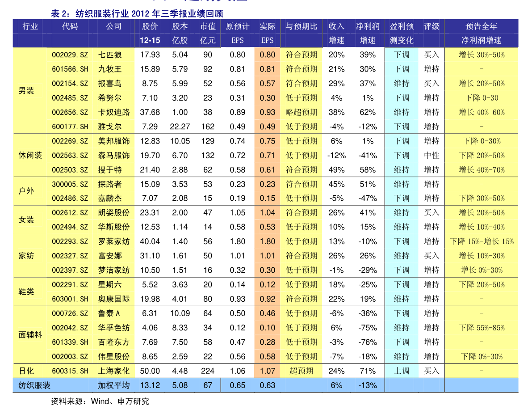This screenshot has height=414, width=532.
Task: Click the 下降 15%-增长 15% forecast cell
Action: [481, 241]
